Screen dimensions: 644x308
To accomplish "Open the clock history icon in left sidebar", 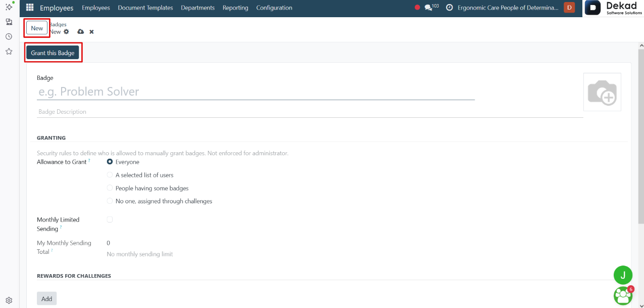I will tap(9, 36).
